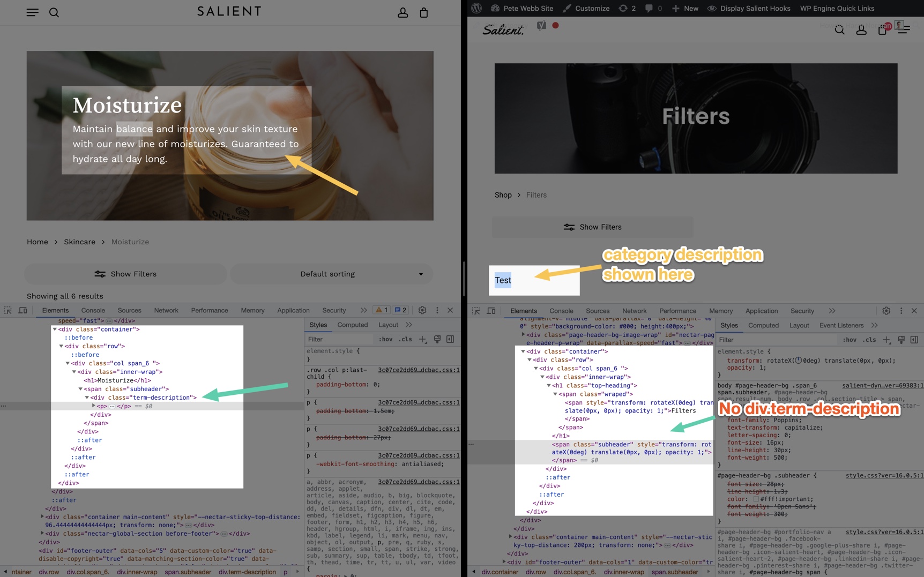Toggle device toolbar in right DevTools

491,311
